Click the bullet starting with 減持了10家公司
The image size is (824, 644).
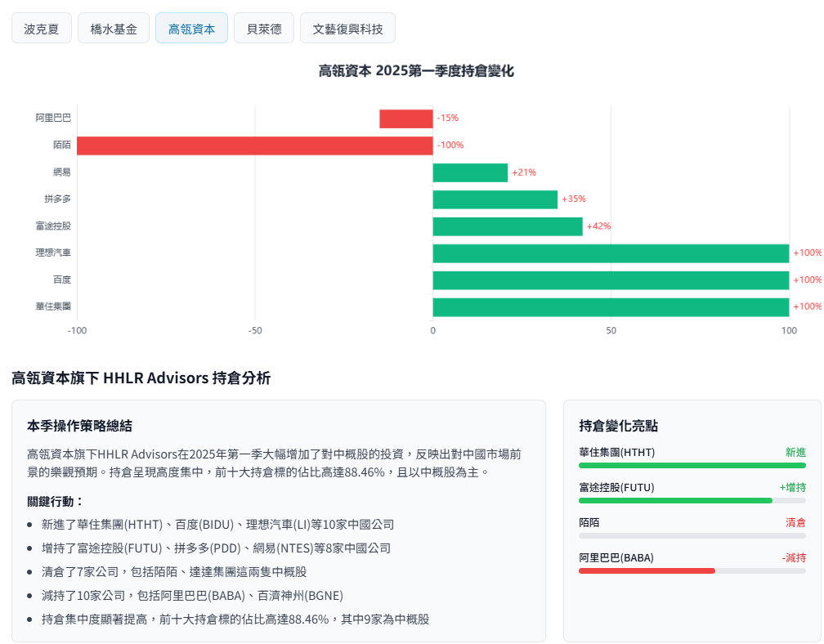click(x=192, y=596)
